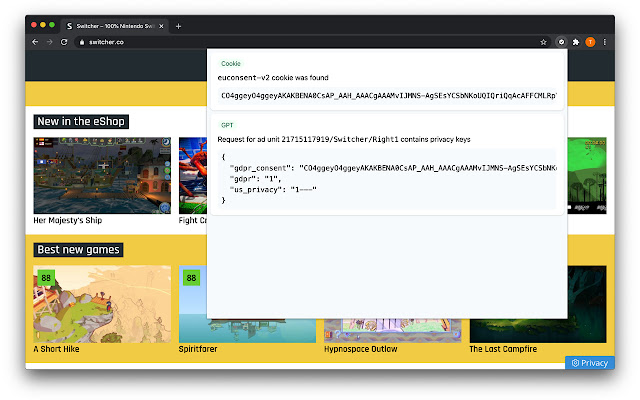Open the Fight Crab game thumbnail
The image size is (640, 400).
coord(193,176)
